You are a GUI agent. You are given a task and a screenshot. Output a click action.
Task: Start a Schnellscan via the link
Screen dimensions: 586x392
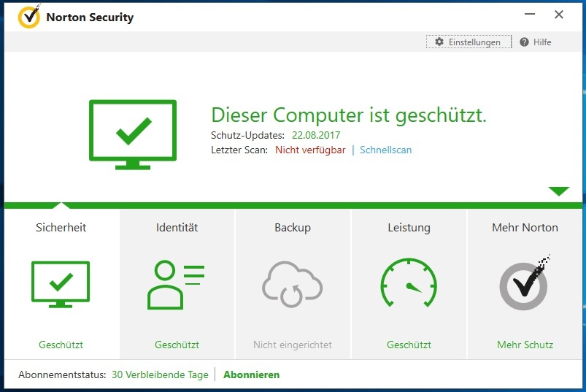click(x=385, y=150)
